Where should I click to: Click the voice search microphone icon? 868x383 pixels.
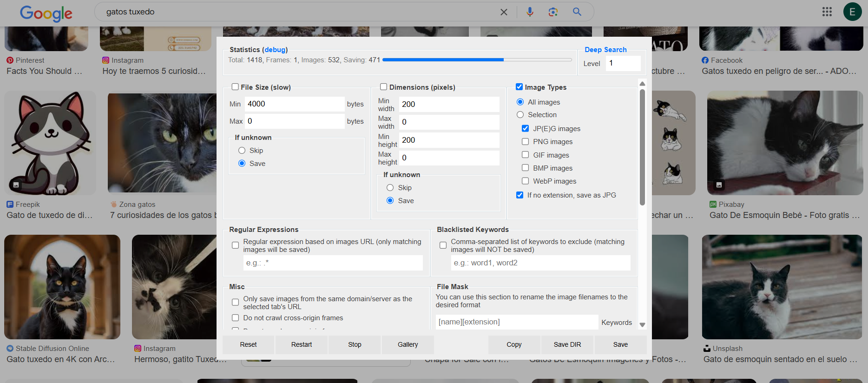tap(530, 12)
